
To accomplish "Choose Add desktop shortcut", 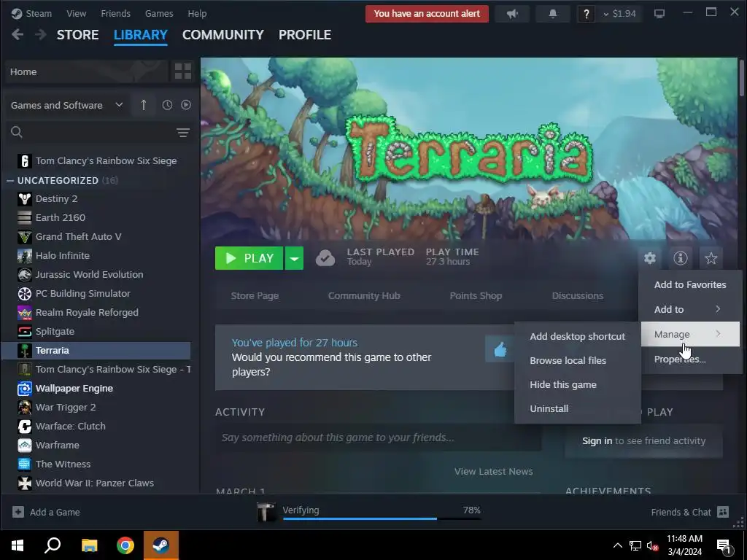I will click(578, 336).
